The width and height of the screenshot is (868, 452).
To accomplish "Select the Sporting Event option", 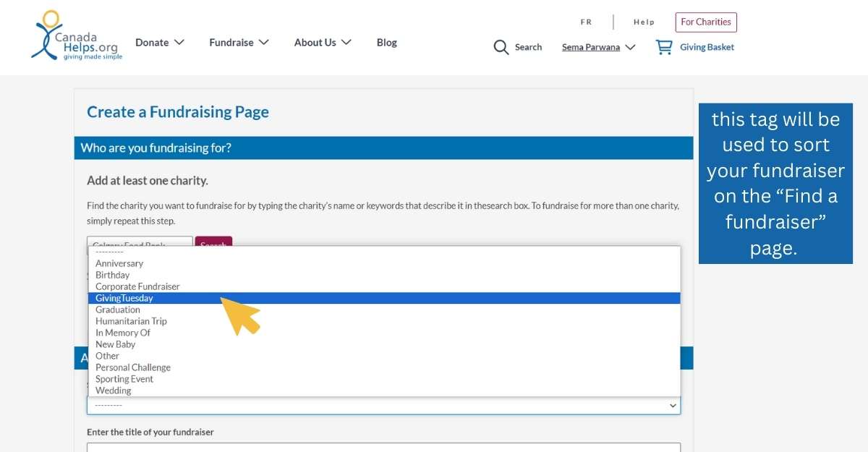I will 124,379.
